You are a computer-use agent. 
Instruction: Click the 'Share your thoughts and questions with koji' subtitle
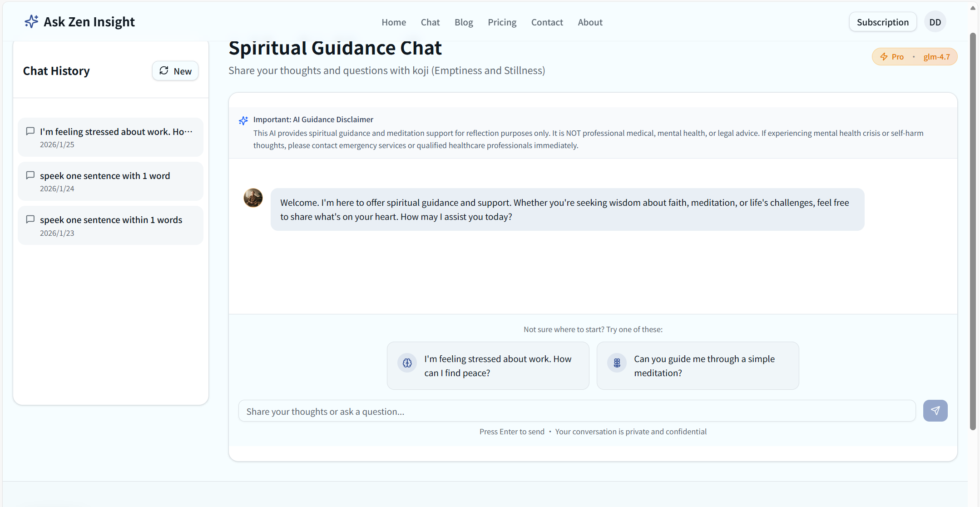tap(386, 70)
